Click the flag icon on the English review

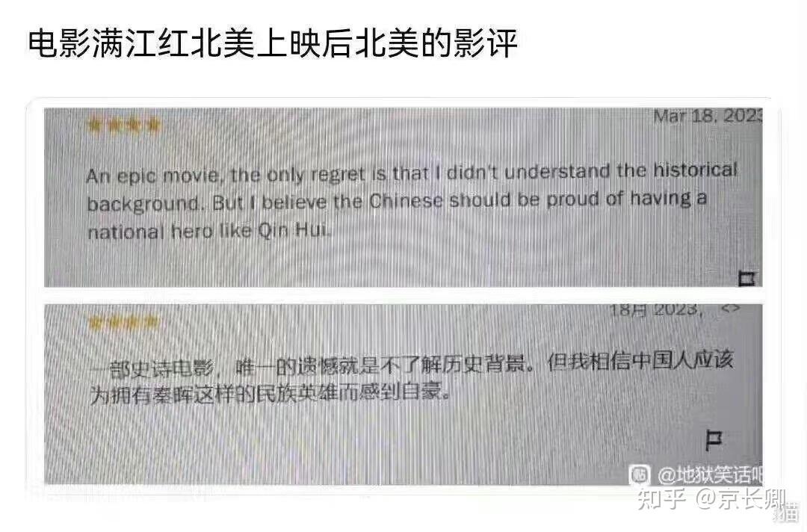coord(746,279)
